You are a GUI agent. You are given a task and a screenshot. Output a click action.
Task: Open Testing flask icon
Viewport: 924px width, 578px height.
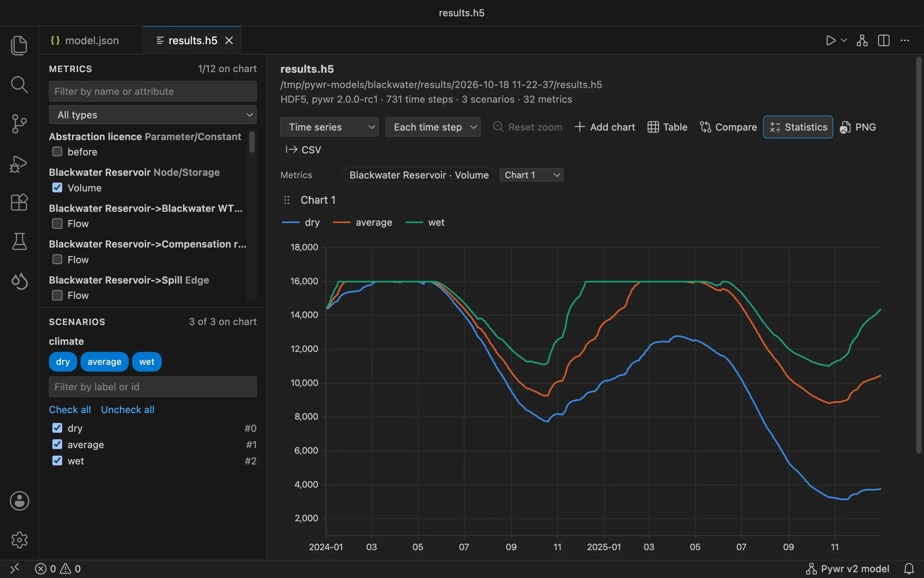(x=19, y=242)
